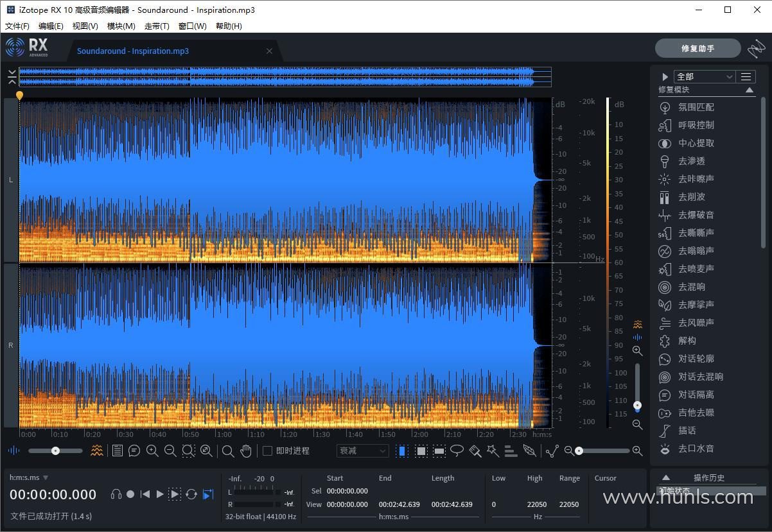The height and width of the screenshot is (532, 772).
Task: Start playback with the Play button
Action: (x=160, y=493)
